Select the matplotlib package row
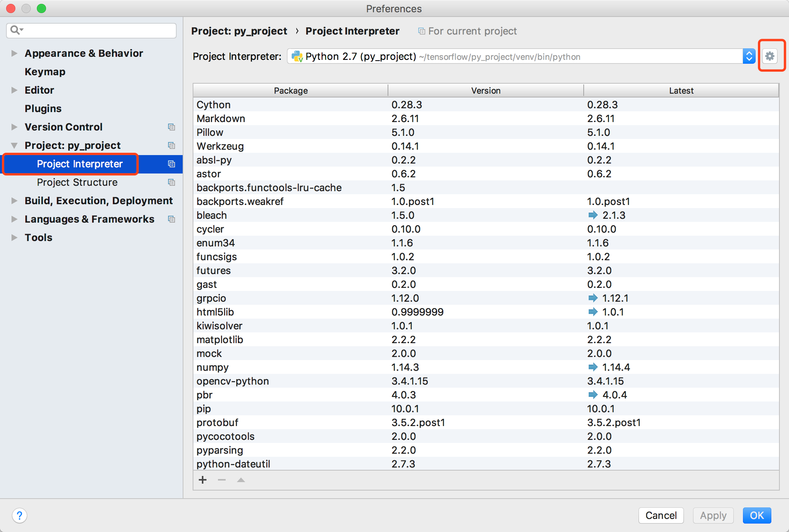Image resolution: width=789 pixels, height=532 pixels. click(x=486, y=339)
